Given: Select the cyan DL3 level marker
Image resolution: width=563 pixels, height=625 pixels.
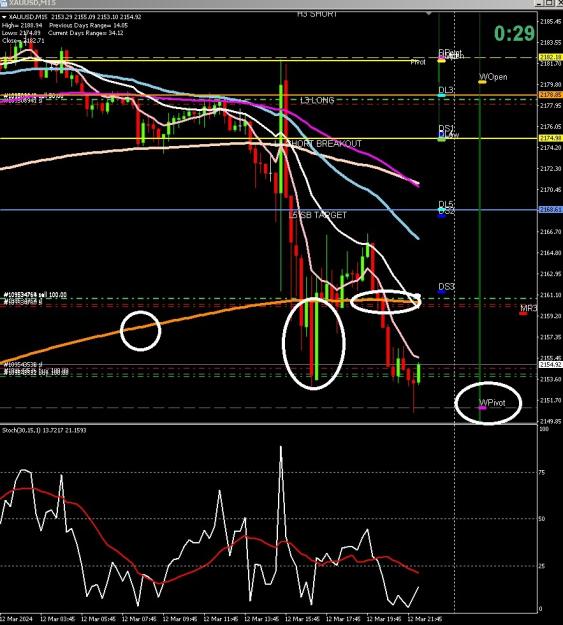Looking at the screenshot, I should tap(441, 96).
